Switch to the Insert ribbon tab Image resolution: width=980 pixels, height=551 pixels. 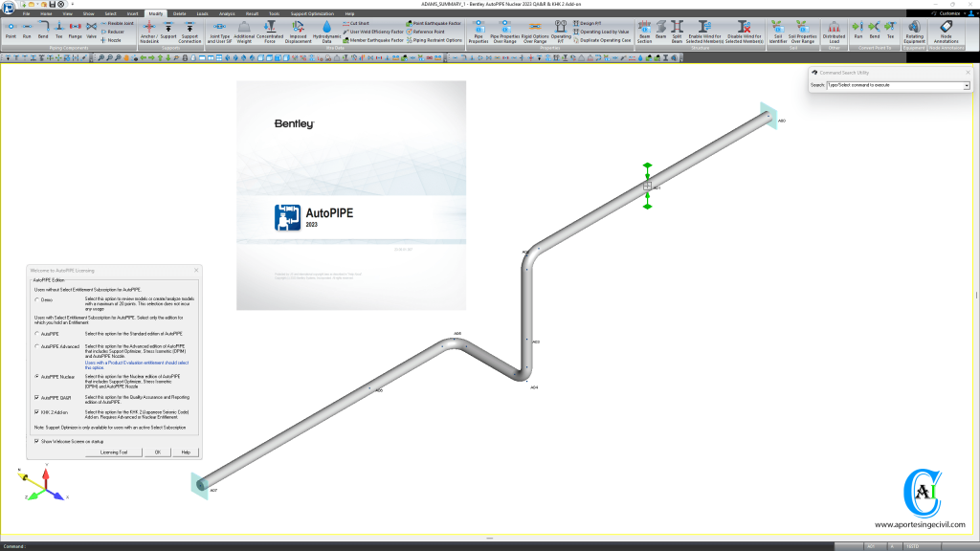[x=132, y=13]
